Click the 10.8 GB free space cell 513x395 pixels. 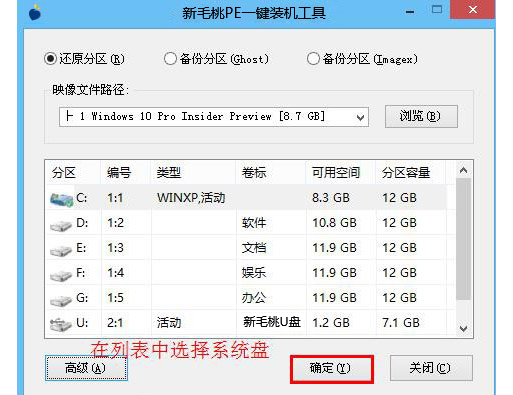click(x=334, y=223)
